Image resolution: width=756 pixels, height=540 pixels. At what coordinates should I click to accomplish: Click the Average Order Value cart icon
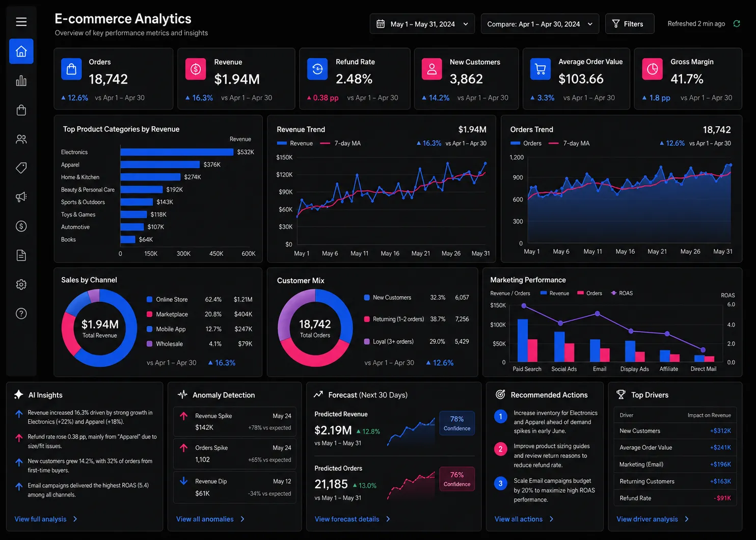541,69
